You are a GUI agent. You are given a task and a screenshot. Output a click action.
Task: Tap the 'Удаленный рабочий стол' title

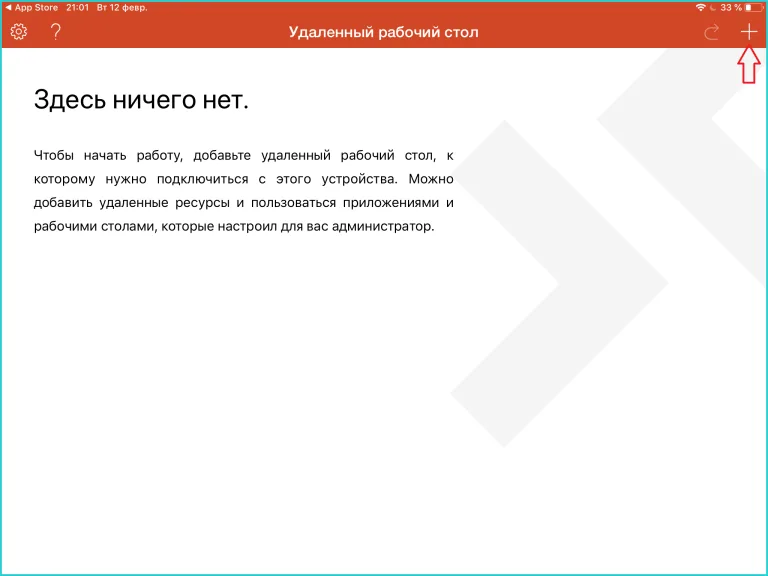pyautogui.click(x=384, y=32)
